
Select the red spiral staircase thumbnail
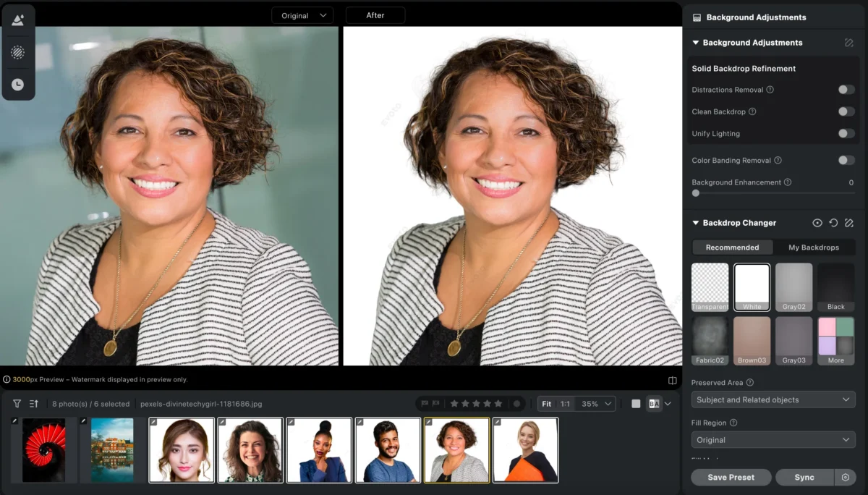point(43,449)
